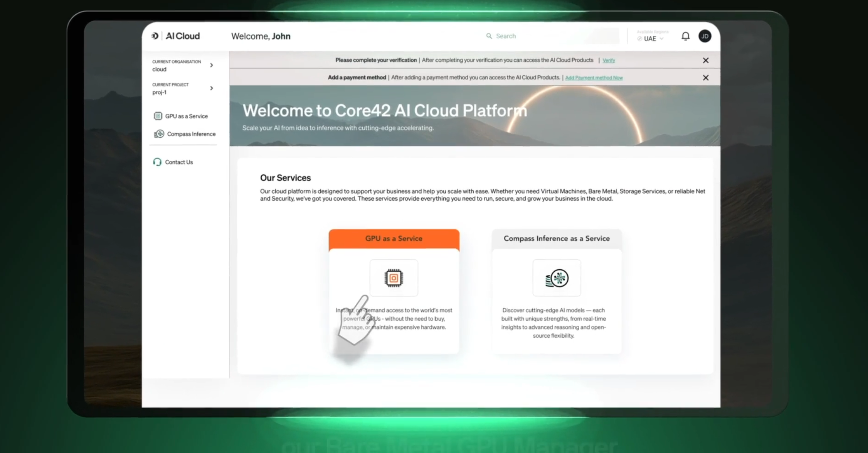Open notifications bell icon
Image resolution: width=868 pixels, height=453 pixels.
click(x=685, y=36)
